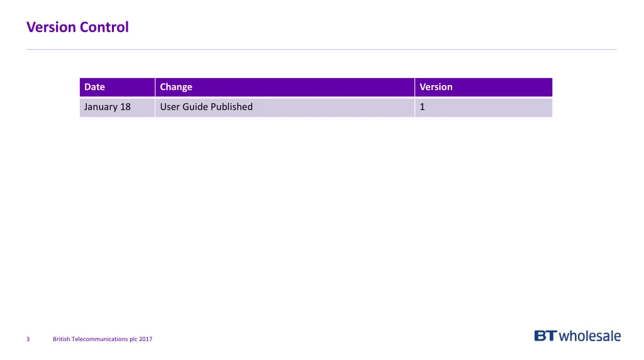The height and width of the screenshot is (360, 644).
Task: Click the January 18 date cell
Action: click(108, 107)
